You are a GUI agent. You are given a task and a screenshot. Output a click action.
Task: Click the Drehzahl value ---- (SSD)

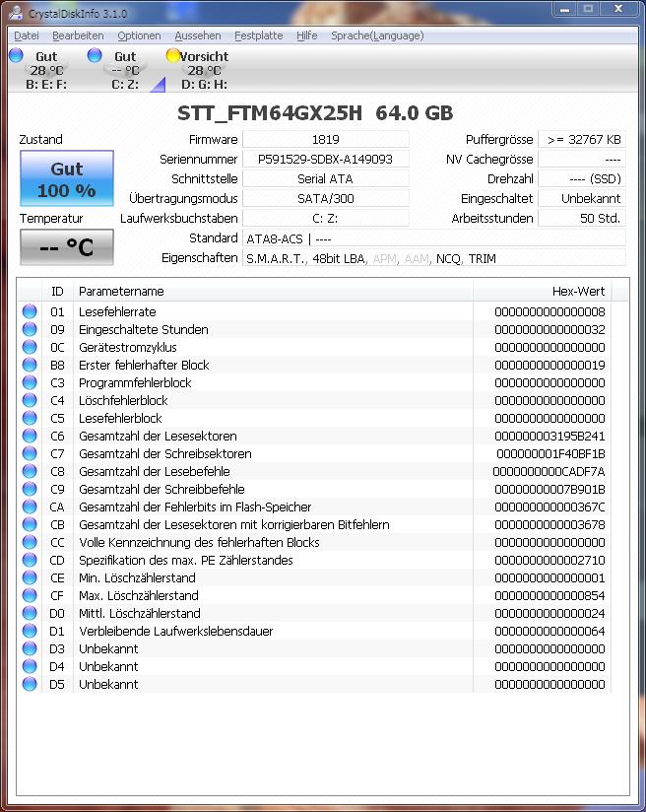[x=582, y=178]
